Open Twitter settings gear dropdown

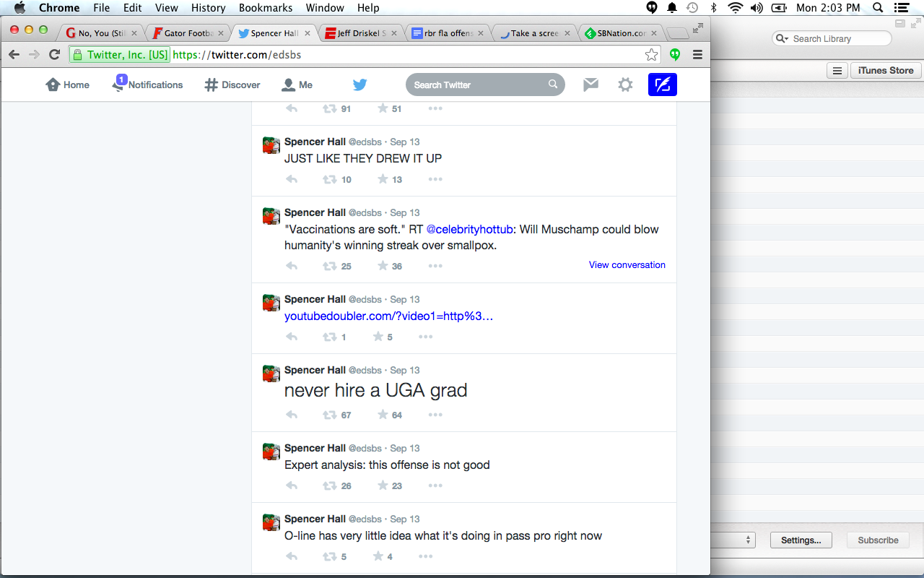[625, 85]
